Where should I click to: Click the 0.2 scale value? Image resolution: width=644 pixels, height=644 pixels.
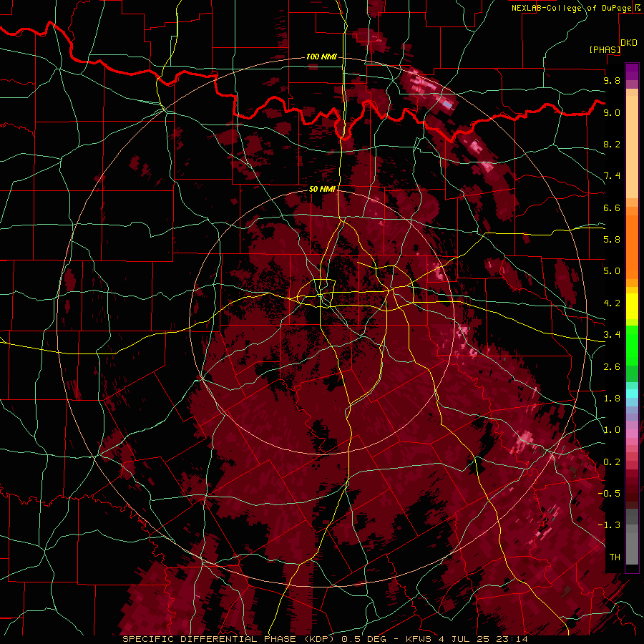[612, 462]
